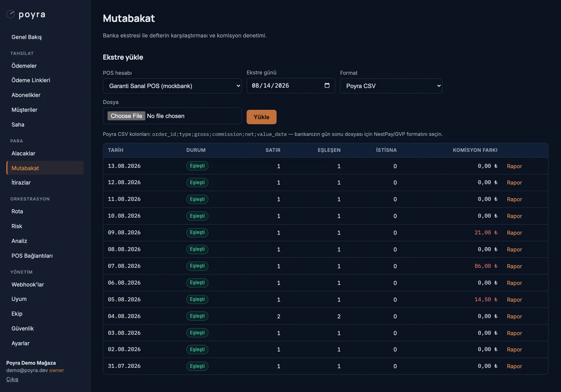Click the KOMİSYON FARKI column header
The height and width of the screenshot is (392, 561).
click(475, 150)
